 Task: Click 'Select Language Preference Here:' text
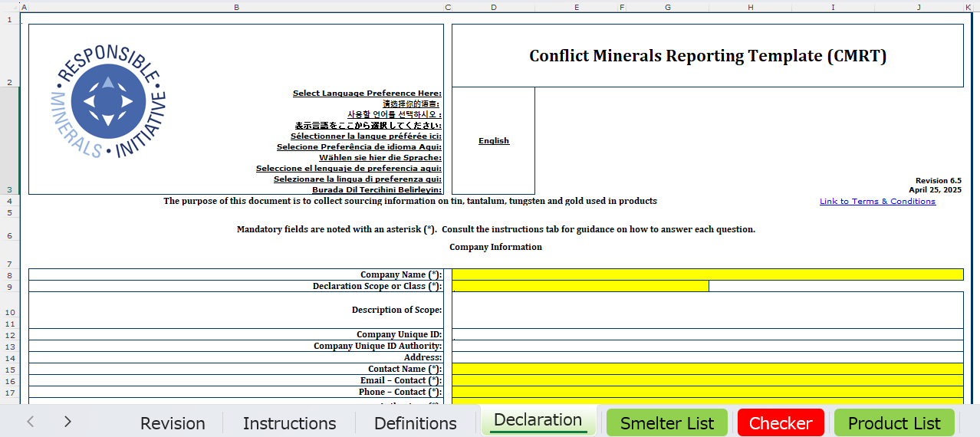click(367, 94)
